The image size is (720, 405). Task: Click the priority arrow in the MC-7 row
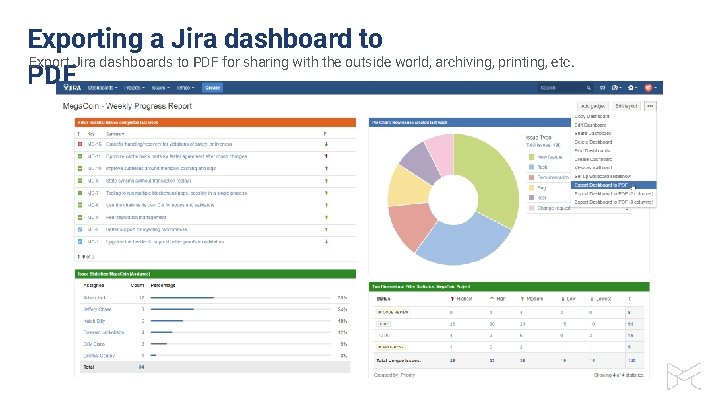click(x=326, y=193)
